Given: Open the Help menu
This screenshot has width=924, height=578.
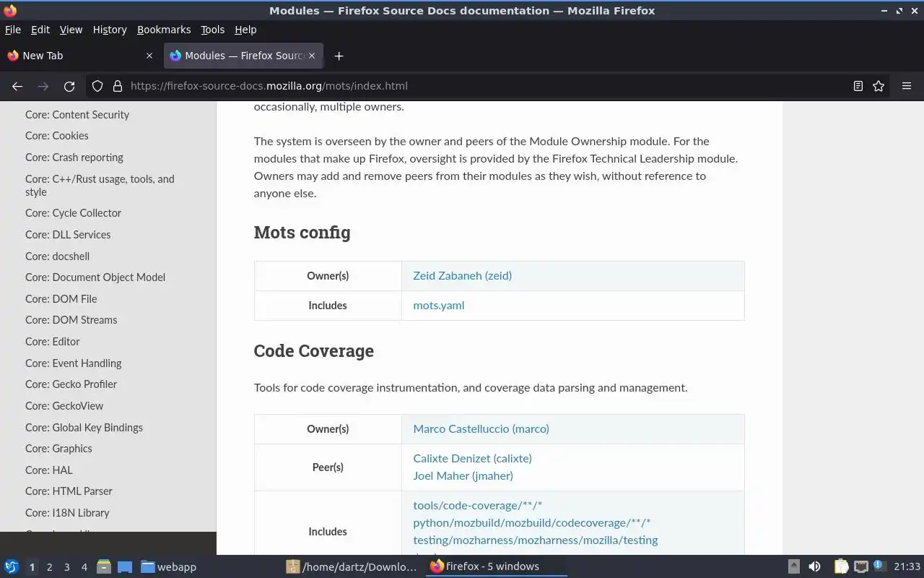Looking at the screenshot, I should 245,30.
